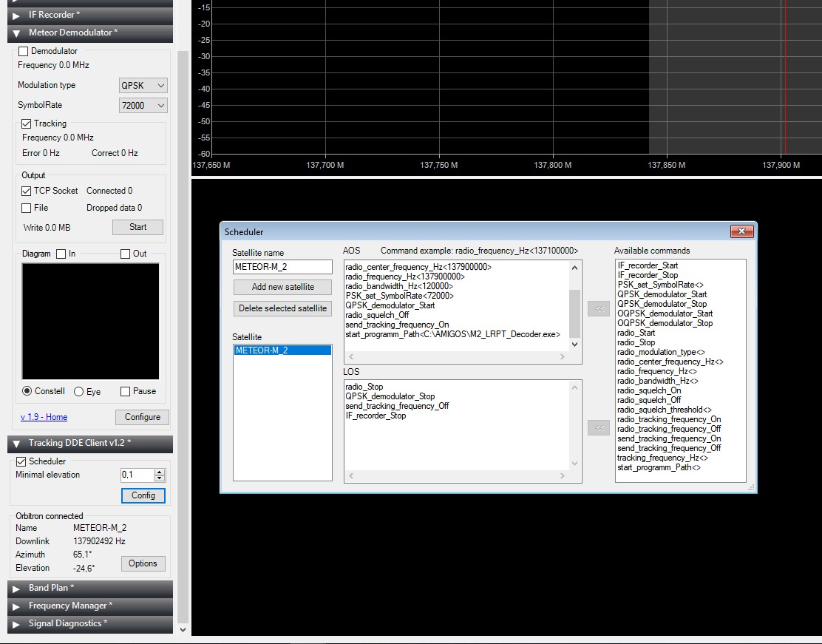Open the Modulation type QPSK dropdown
The image size is (822, 644).
point(143,86)
